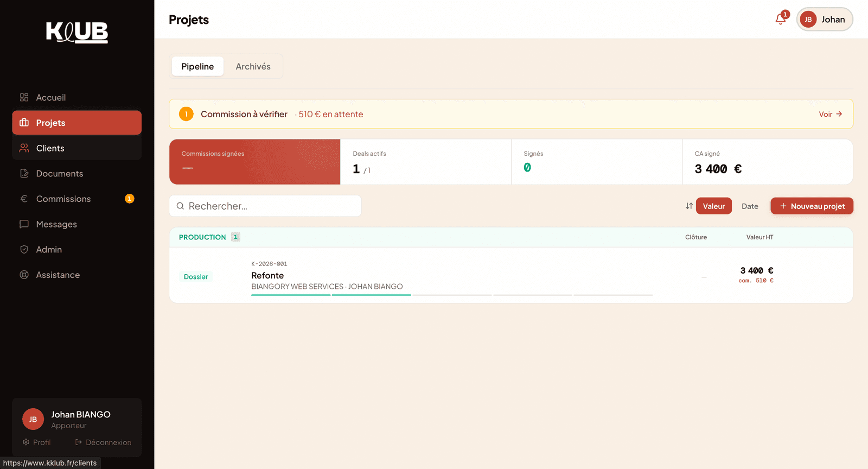Click the Admin shield icon
Image resolution: width=868 pixels, height=469 pixels.
[24, 249]
